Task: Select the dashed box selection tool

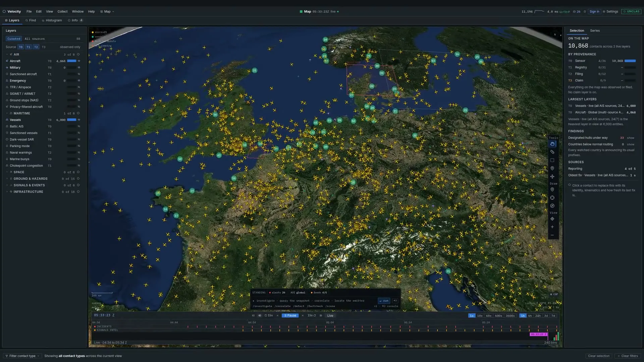Action: click(552, 160)
